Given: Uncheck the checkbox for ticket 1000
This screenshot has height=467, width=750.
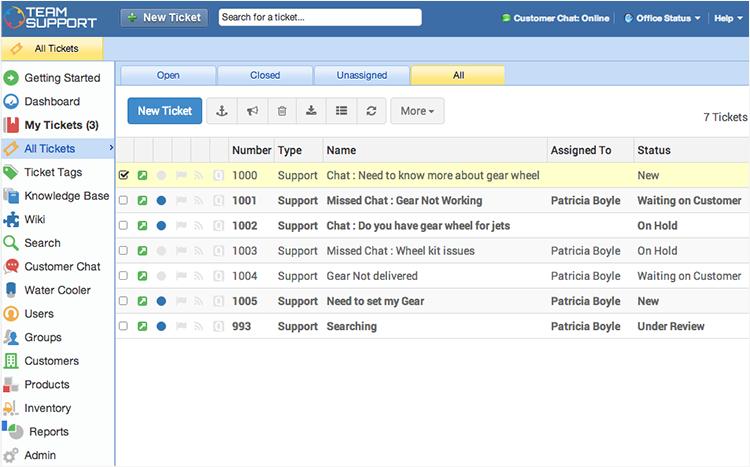Looking at the screenshot, I should [x=124, y=175].
